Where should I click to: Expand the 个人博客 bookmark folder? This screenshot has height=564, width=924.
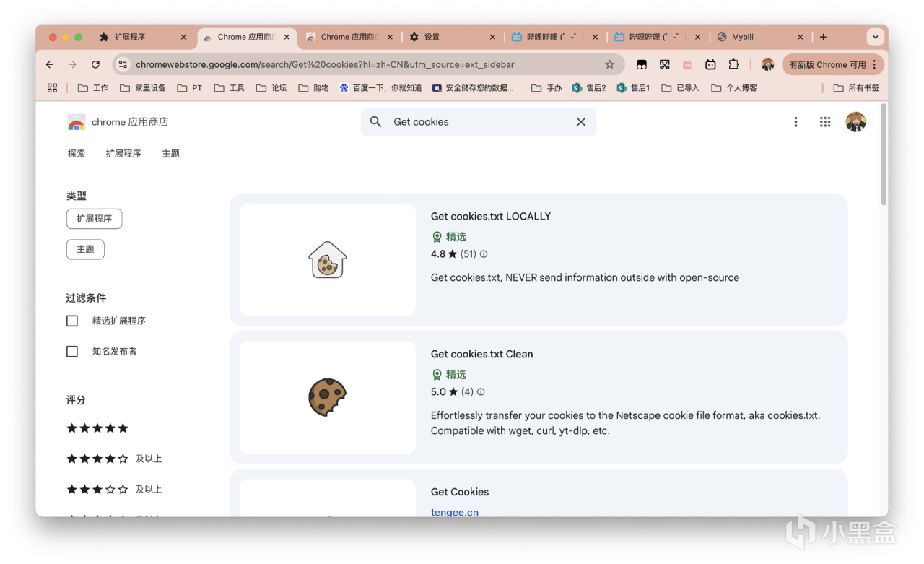[734, 88]
